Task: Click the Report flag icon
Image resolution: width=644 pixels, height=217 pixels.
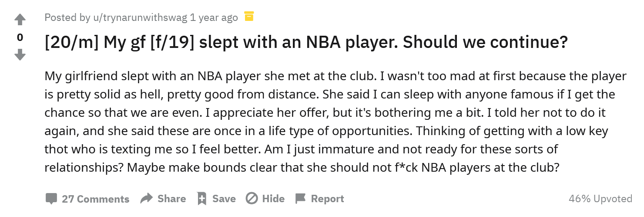Action: tap(300, 199)
